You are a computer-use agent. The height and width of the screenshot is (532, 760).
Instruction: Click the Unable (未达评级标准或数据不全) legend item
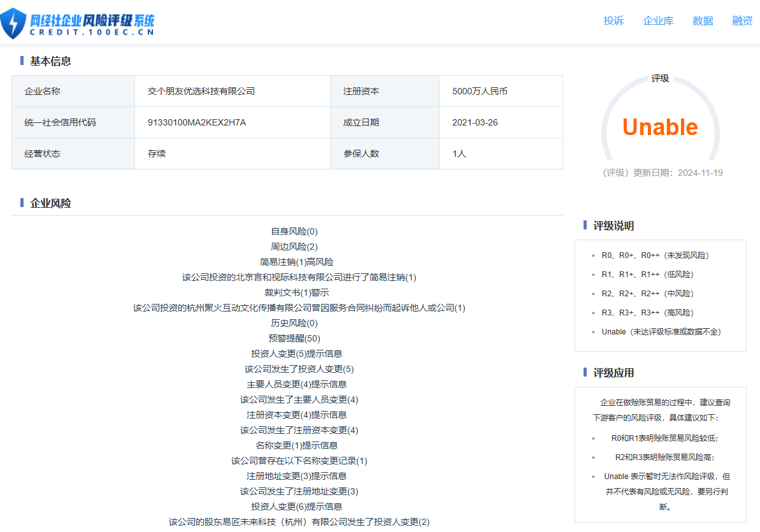[662, 332]
